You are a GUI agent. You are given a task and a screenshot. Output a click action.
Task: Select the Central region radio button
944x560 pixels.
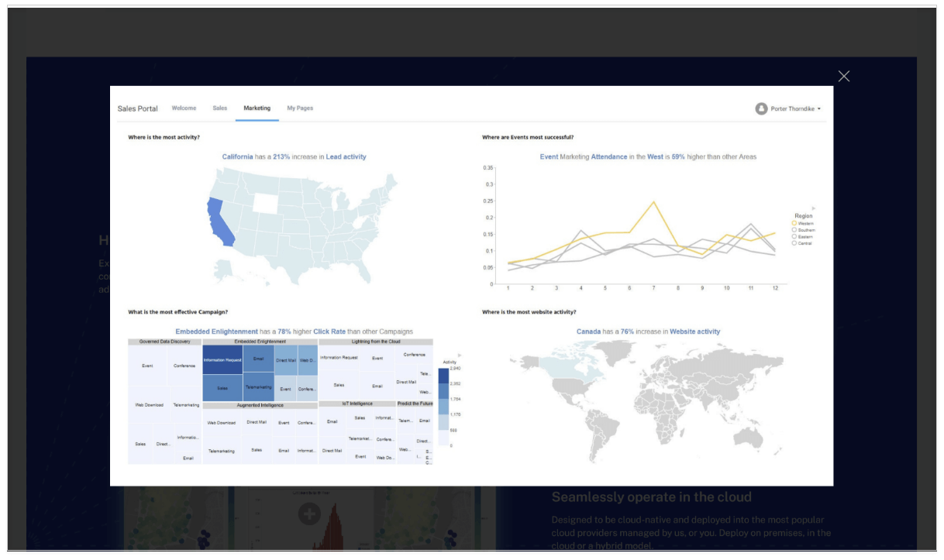[794, 242]
